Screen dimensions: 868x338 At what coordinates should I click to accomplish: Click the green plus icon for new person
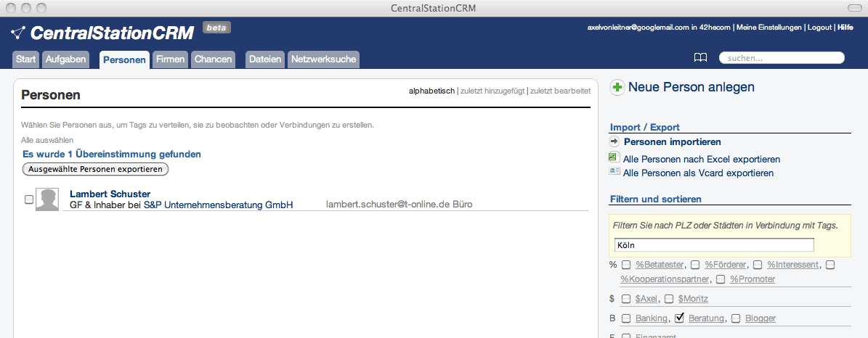[617, 88]
